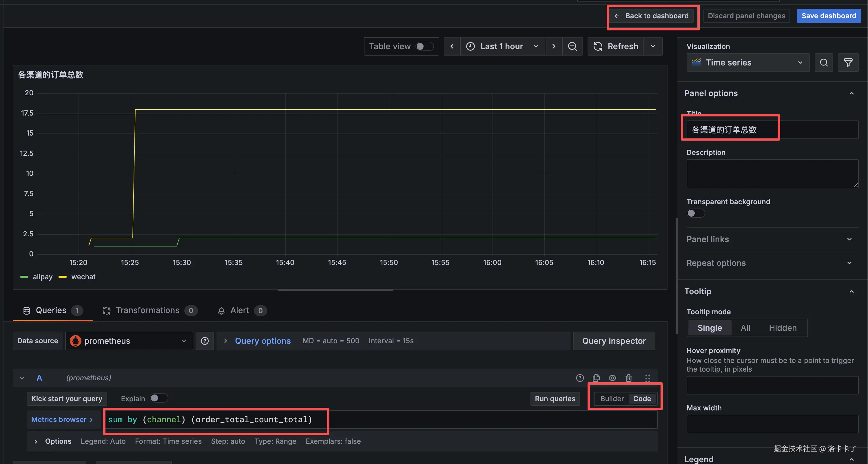This screenshot has height=464, width=868.
Task: Click the visualization search magnifier icon
Action: [x=823, y=63]
